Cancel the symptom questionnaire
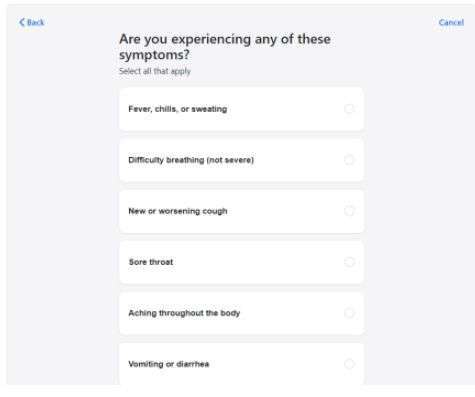Viewport: 475px width, 397px height. [451, 22]
